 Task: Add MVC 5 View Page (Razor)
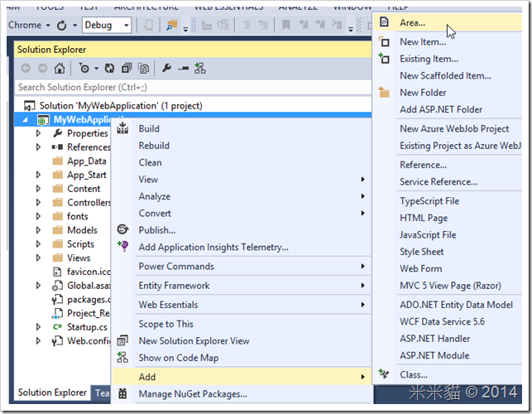pyautogui.click(x=448, y=286)
